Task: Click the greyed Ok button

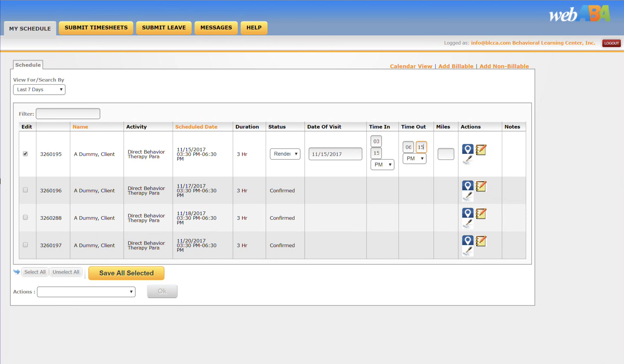Action: tap(162, 291)
